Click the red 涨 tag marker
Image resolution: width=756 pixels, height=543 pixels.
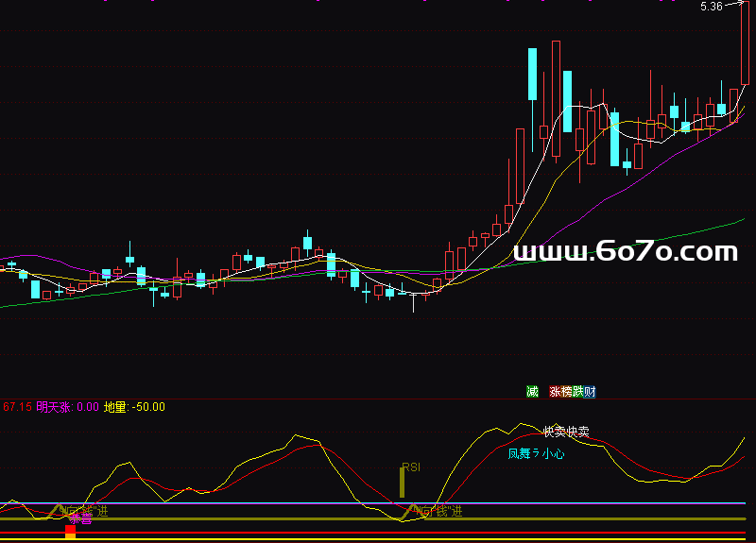pos(556,392)
